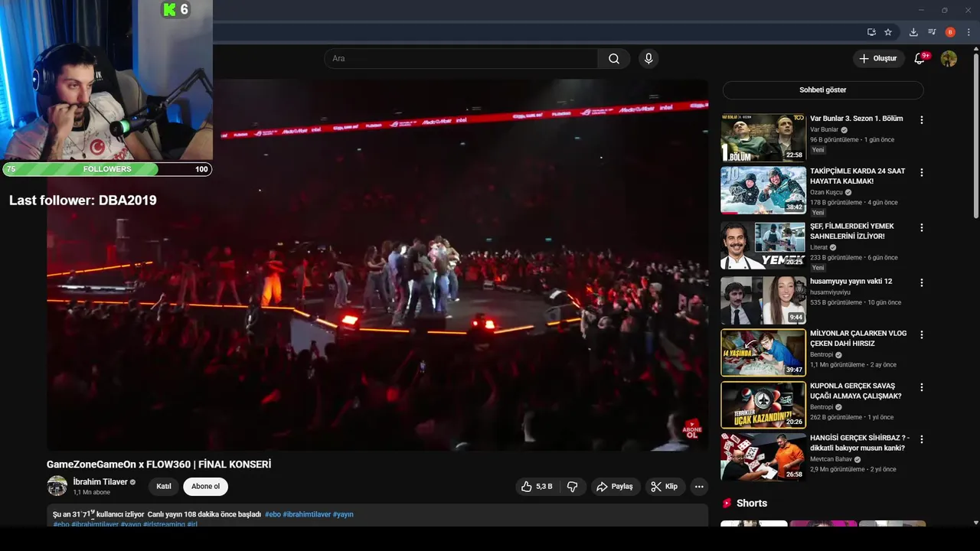Click the Literat channel name

tap(818, 248)
